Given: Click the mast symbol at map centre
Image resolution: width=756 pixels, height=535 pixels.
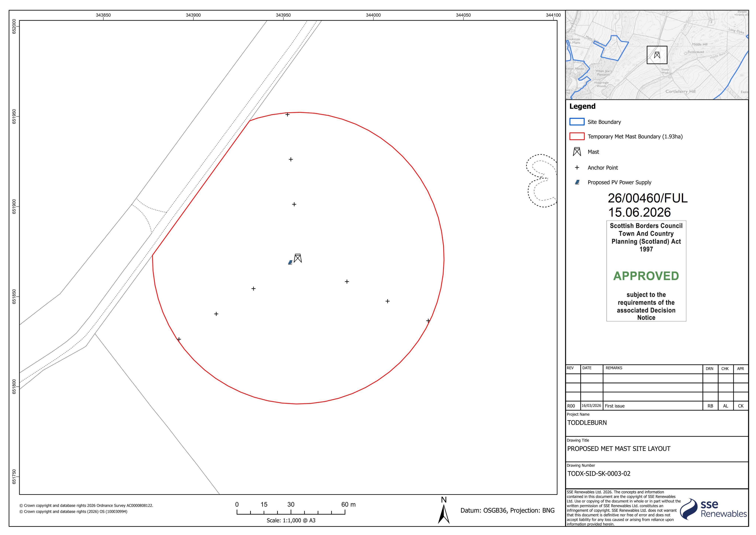Looking at the screenshot, I should (x=298, y=258).
